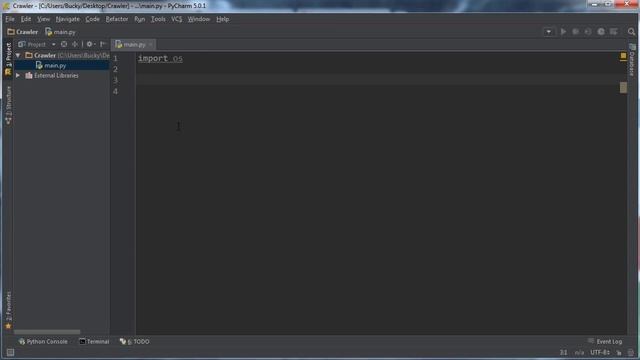This screenshot has height=360, width=640.
Task: Click the highlighted empty line 3 in editor
Action: pos(378,80)
